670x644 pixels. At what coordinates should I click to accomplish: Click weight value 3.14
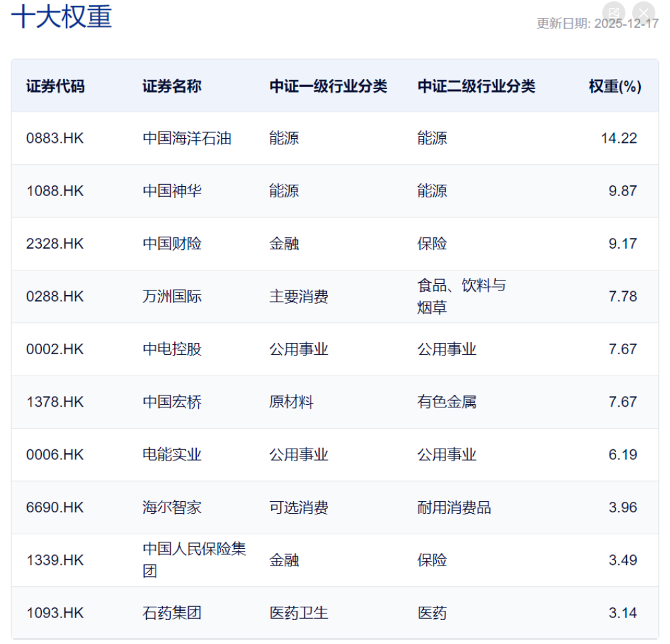pyautogui.click(x=623, y=613)
